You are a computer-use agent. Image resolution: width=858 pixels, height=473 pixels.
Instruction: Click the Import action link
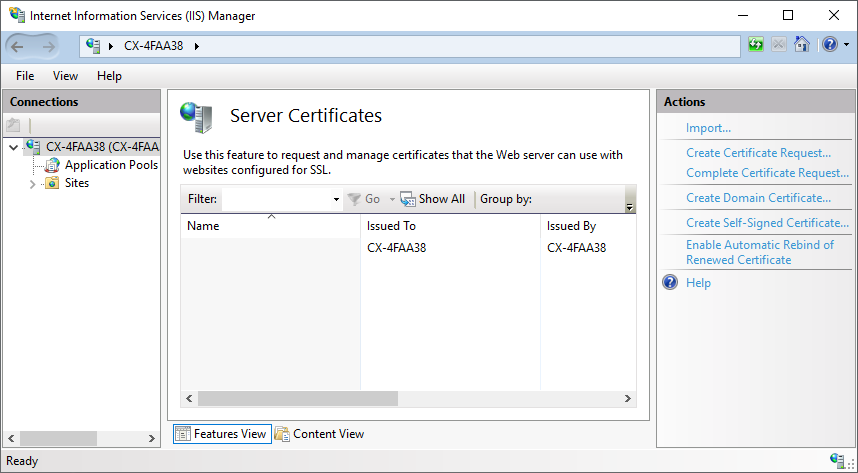[x=708, y=128]
